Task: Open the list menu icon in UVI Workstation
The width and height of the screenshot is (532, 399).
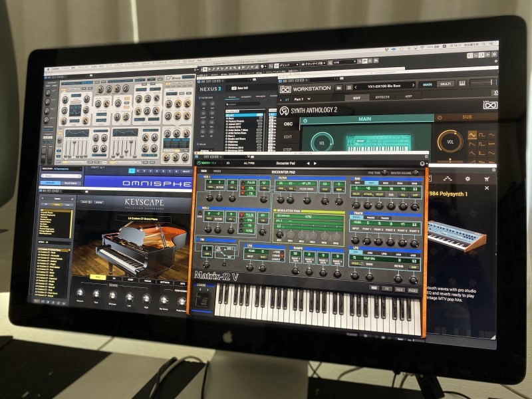Action: coord(348,87)
